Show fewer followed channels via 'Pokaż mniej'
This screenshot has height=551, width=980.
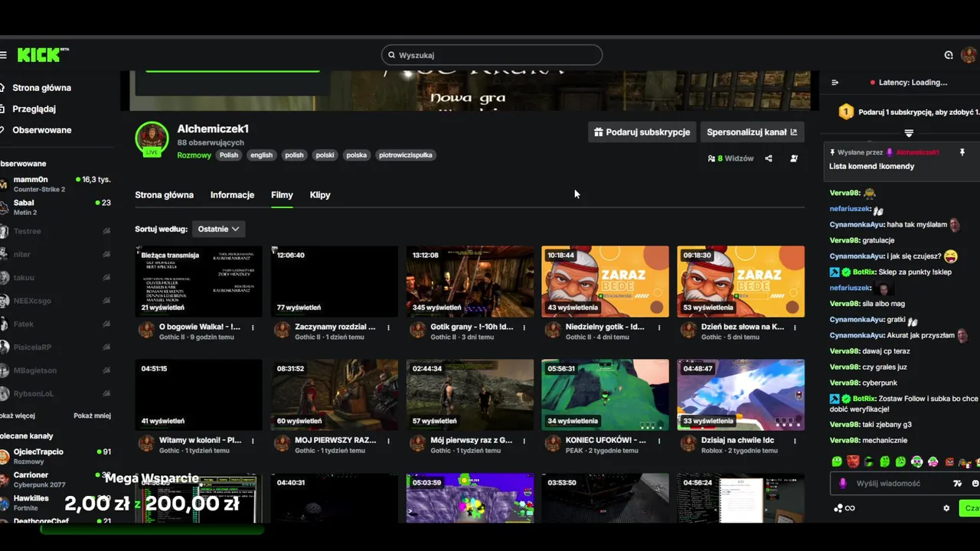(x=92, y=416)
